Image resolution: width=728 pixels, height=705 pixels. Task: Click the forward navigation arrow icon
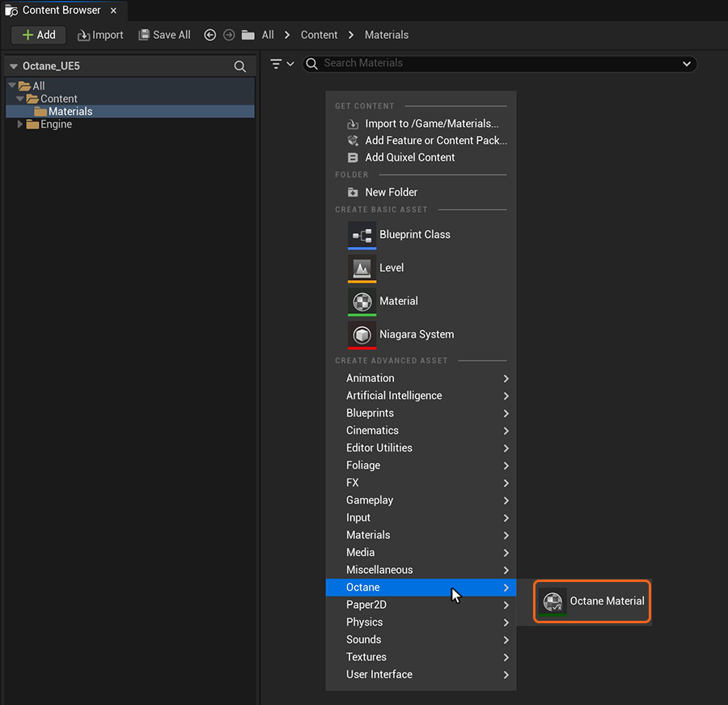tap(229, 35)
